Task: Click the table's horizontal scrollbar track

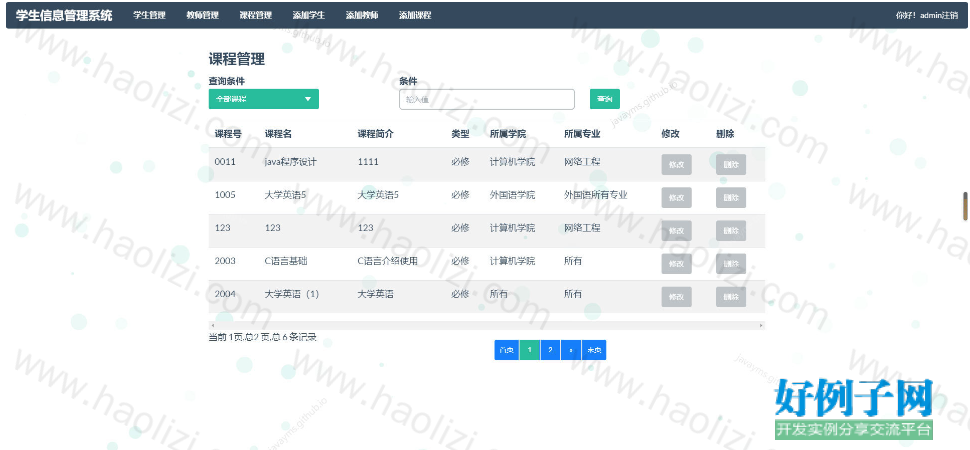Action: (487, 325)
